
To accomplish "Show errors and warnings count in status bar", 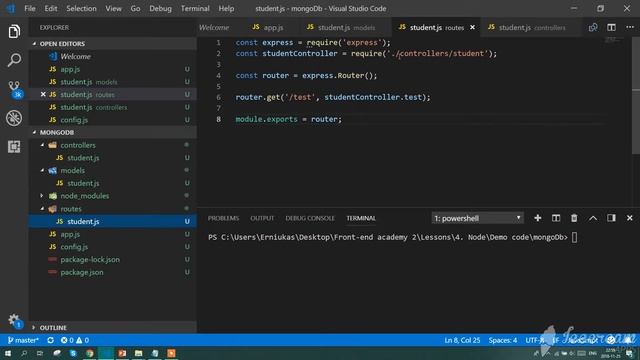I will tap(75, 340).
